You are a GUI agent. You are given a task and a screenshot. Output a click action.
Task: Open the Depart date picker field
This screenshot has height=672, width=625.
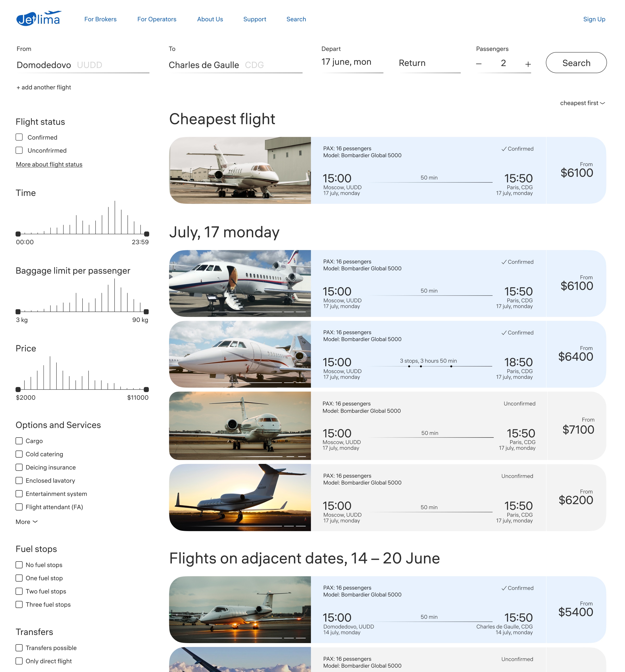point(352,63)
